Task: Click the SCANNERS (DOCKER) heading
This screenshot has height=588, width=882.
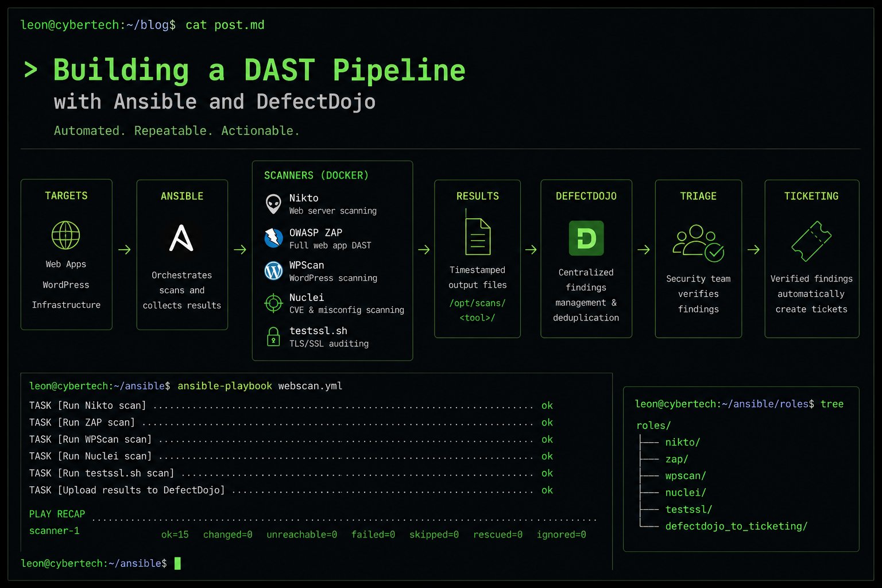Action: pos(316,175)
